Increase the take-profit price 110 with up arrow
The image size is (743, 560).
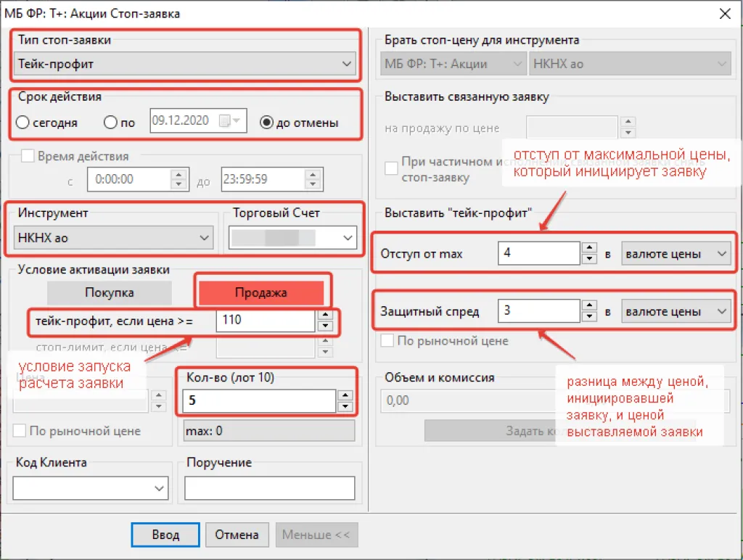(x=326, y=315)
